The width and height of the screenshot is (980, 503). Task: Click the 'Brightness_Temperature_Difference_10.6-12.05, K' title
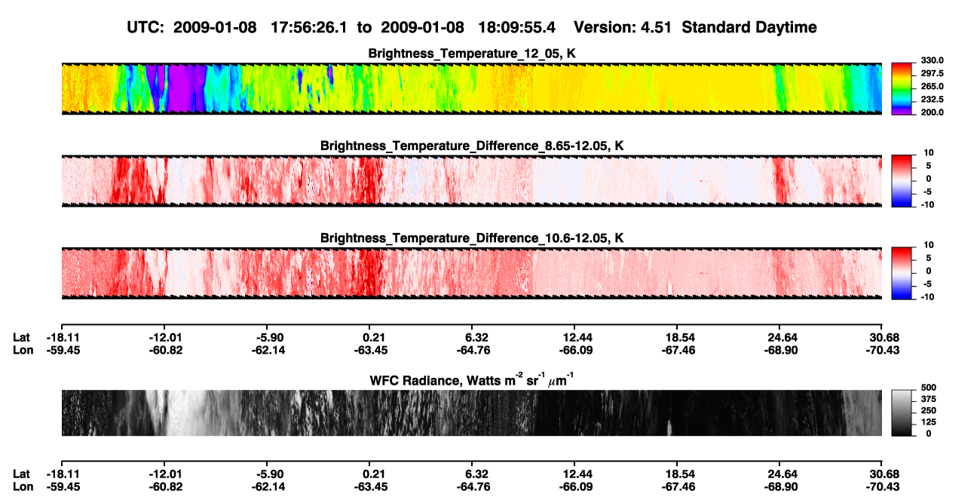click(x=473, y=238)
